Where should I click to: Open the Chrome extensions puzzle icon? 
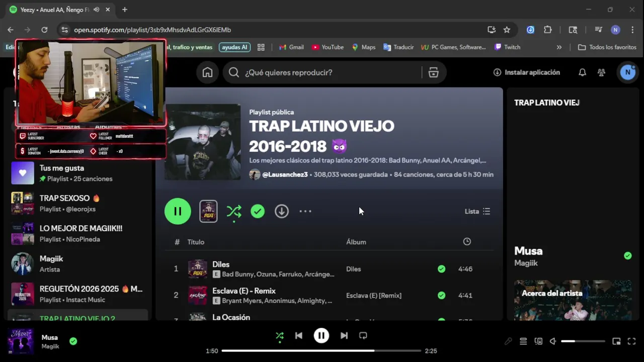(548, 30)
